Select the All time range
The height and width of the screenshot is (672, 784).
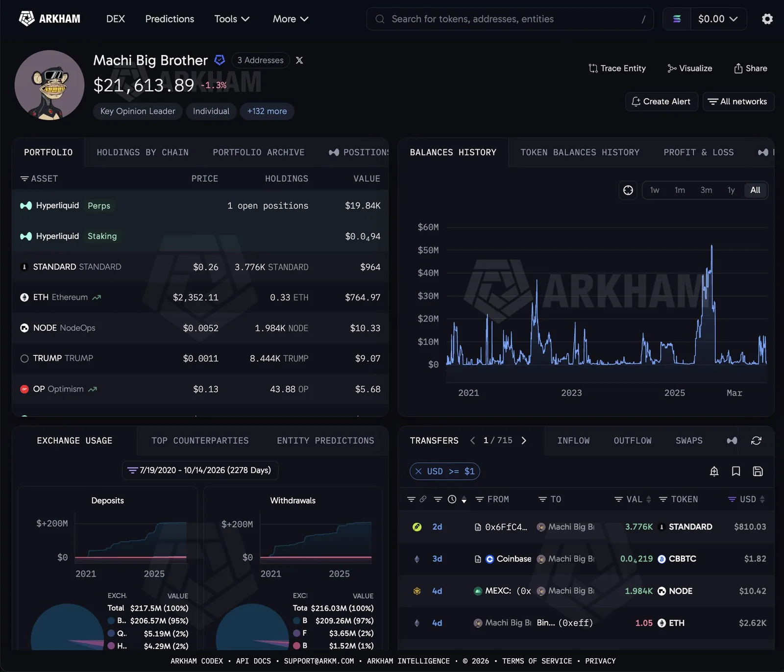click(755, 190)
